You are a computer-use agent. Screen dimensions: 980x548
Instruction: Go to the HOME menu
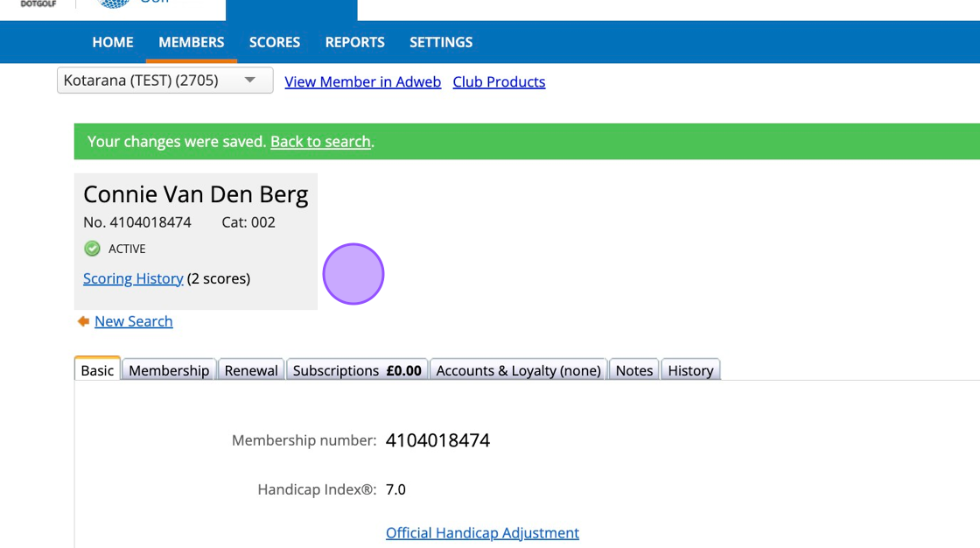[x=113, y=42]
